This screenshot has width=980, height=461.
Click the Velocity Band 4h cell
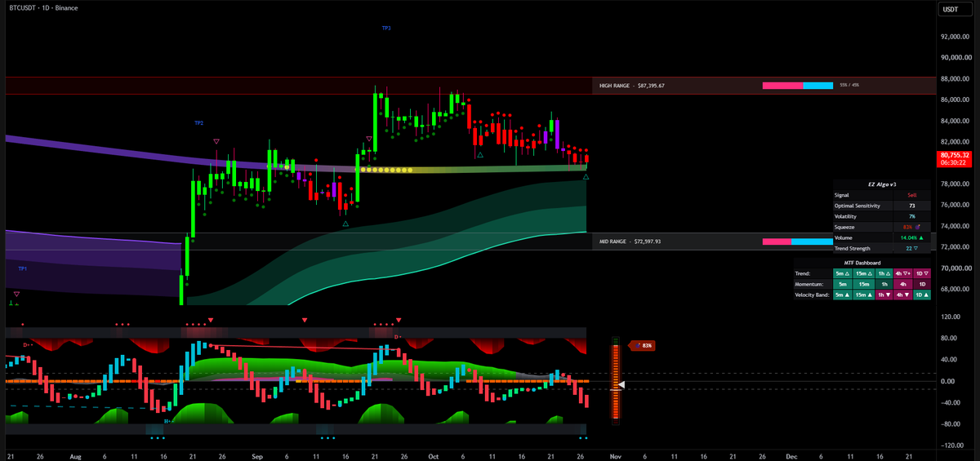coord(902,295)
